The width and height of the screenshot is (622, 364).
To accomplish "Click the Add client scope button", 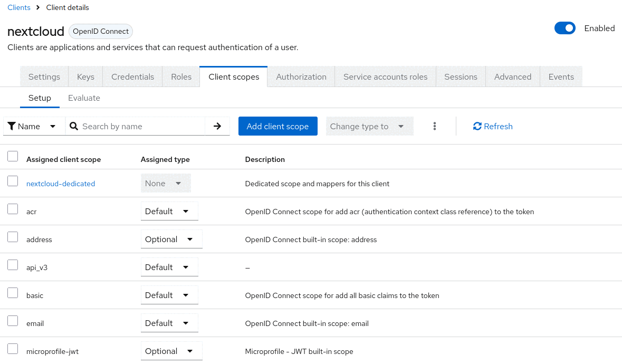I will tap(277, 126).
